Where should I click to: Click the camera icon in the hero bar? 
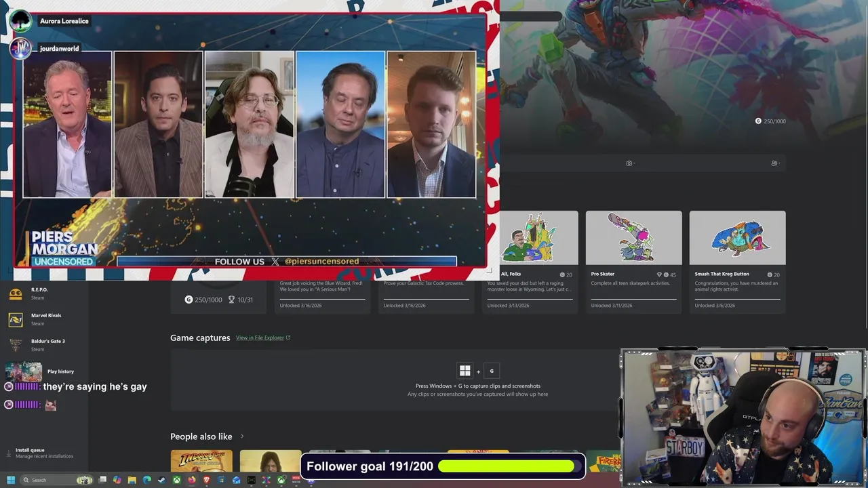[629, 163]
